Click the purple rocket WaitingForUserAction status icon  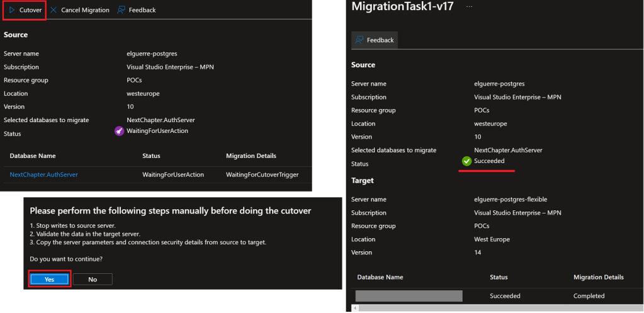click(x=119, y=131)
